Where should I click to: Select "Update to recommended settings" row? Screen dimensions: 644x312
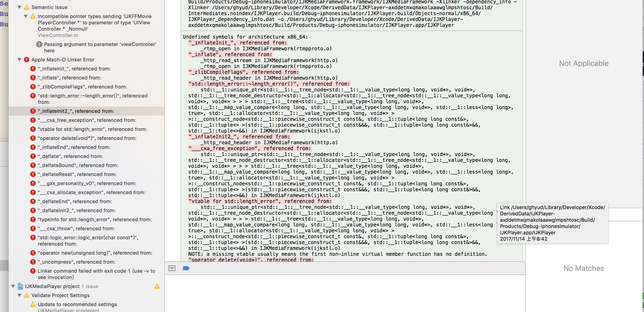86,307
